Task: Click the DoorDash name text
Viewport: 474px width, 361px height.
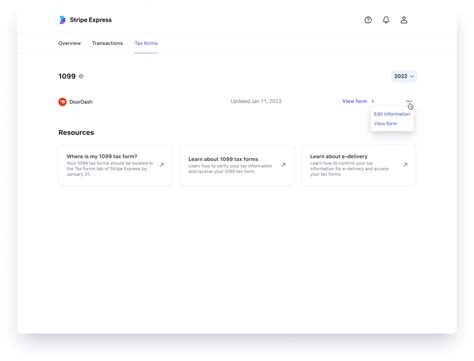Action: 81,102
